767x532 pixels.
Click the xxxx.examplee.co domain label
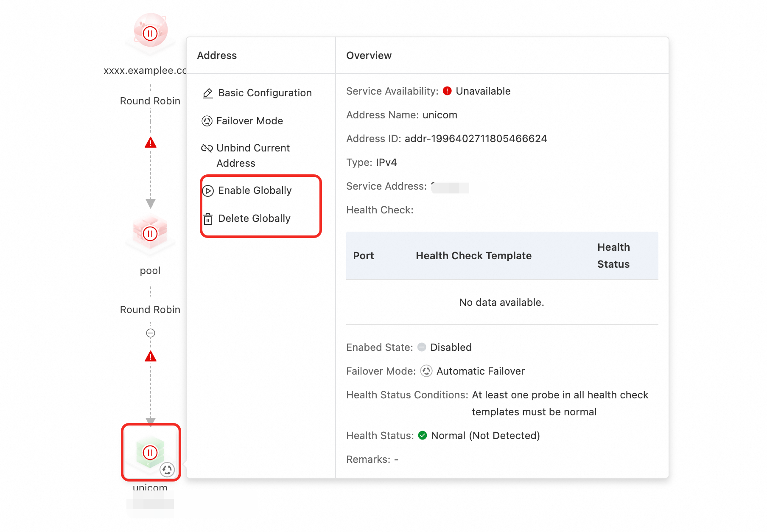145,70
